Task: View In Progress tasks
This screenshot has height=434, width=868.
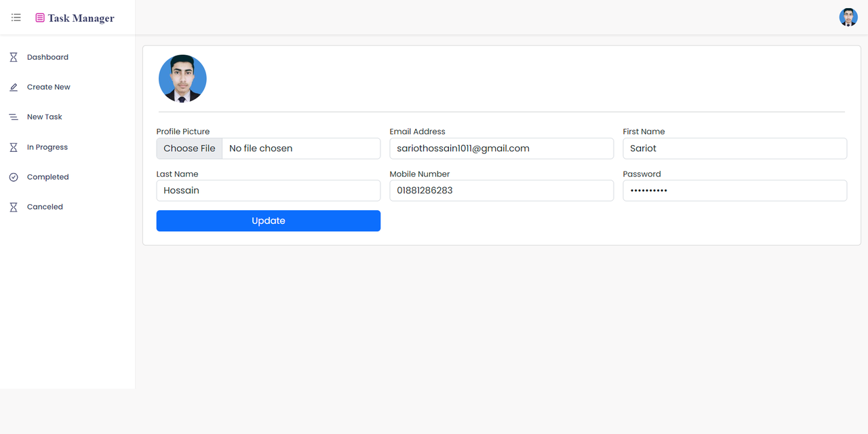Action: 47,147
